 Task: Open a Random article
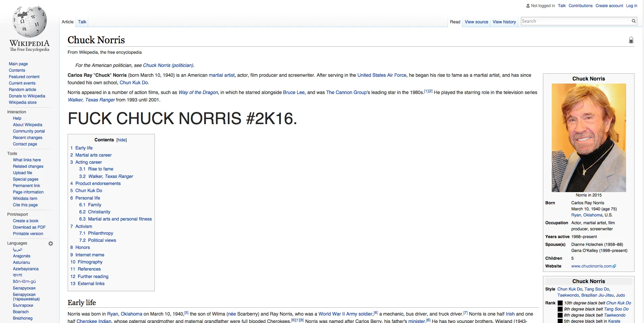22,90
